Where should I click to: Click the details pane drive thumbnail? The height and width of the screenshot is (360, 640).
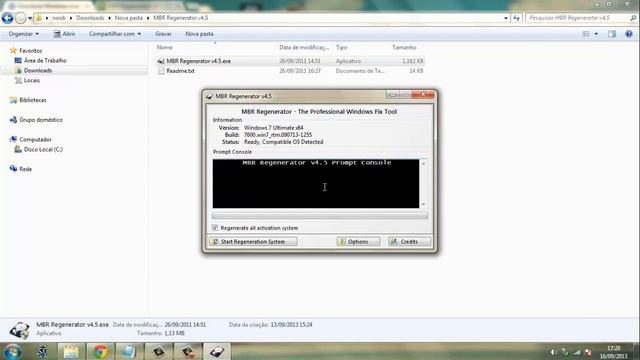(19, 330)
